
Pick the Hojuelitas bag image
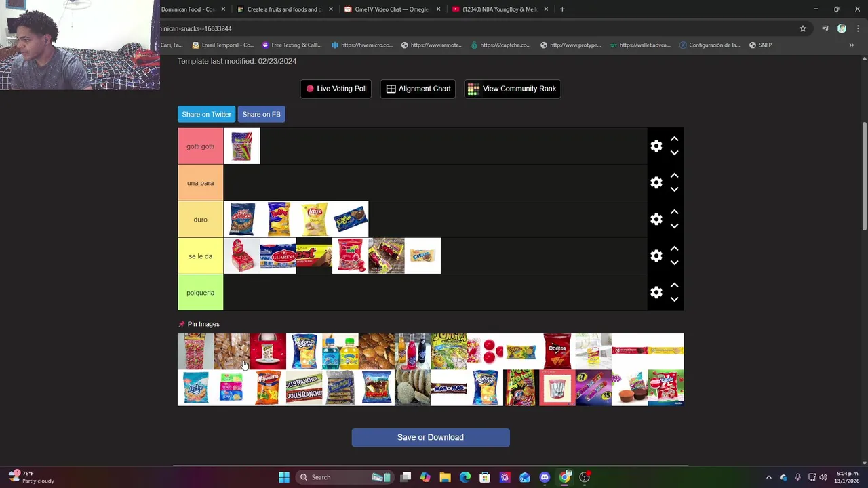coord(268,388)
